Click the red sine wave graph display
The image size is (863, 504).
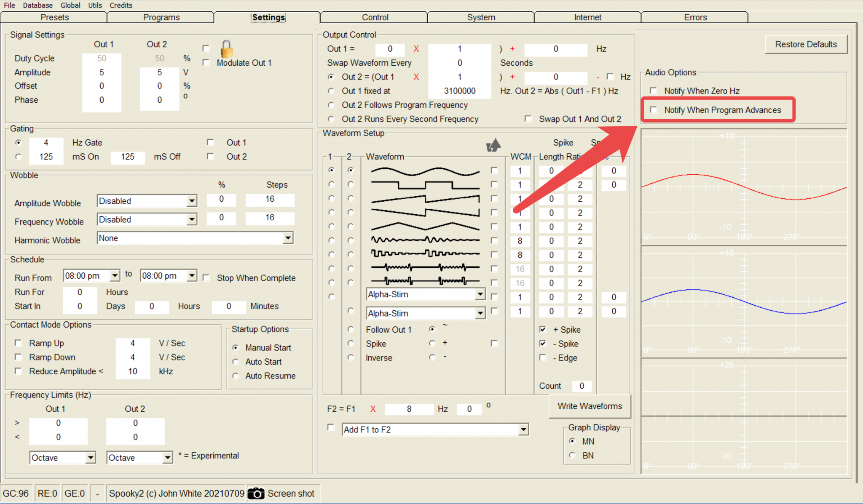[744, 187]
